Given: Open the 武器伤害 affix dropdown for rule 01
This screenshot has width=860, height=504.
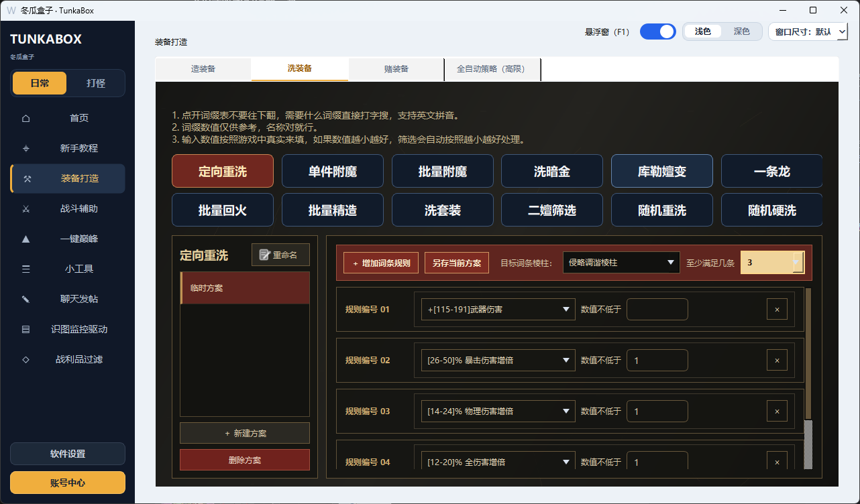Looking at the screenshot, I should (498, 310).
